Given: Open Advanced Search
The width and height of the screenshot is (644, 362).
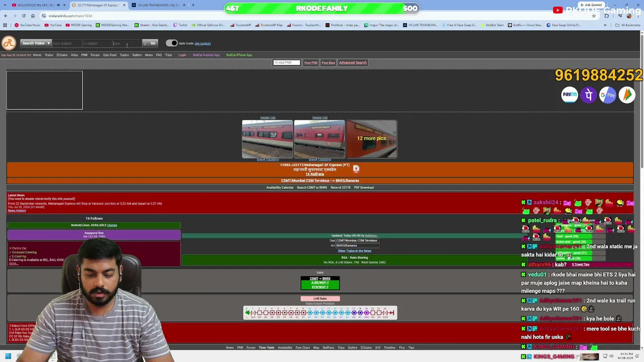Looking at the screenshot, I should coord(353,63).
